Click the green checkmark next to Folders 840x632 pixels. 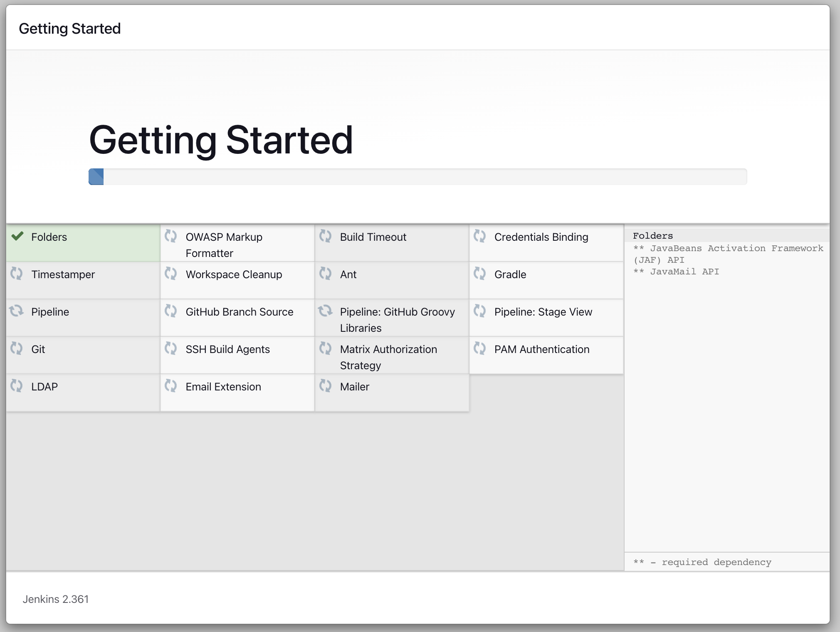(x=17, y=236)
